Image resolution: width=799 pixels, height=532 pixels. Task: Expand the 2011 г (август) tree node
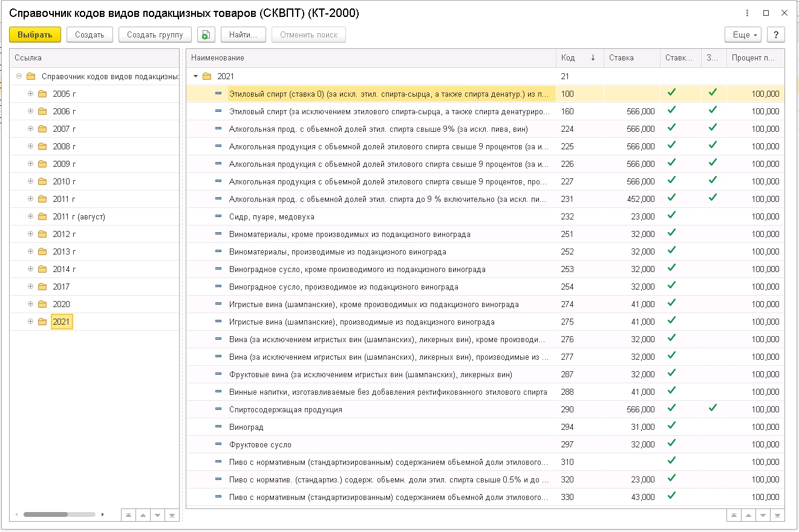[x=30, y=216]
